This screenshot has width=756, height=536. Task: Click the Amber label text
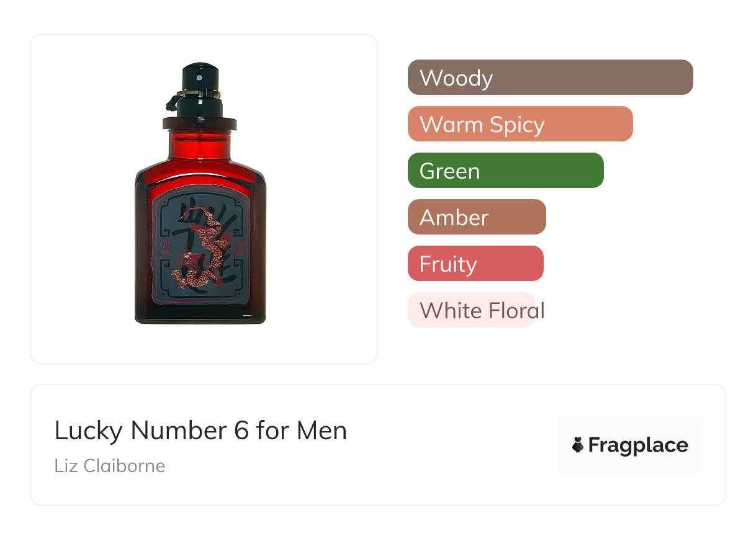(x=454, y=218)
